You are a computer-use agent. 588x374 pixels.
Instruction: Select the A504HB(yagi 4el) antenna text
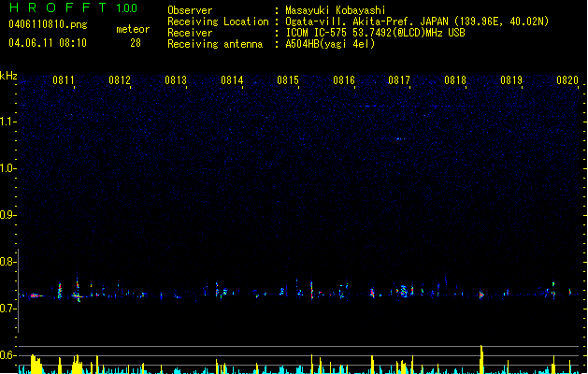pyautogui.click(x=330, y=44)
